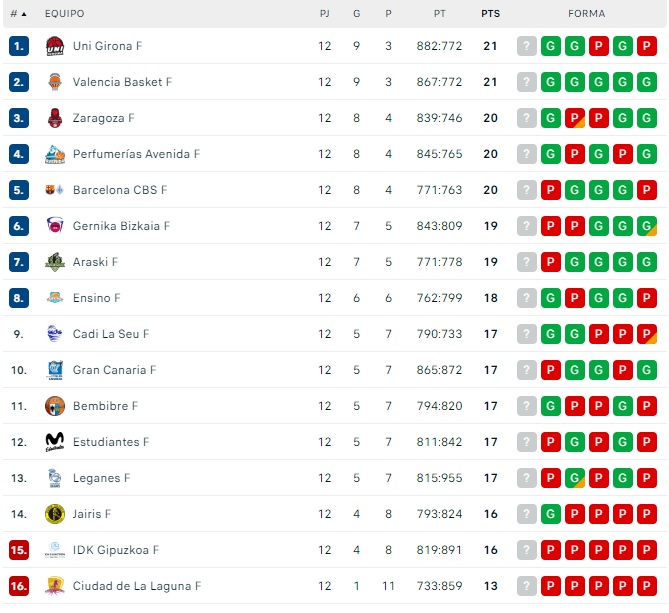
Task: Click the question mark form box for Uni Girona
Action: (527, 46)
